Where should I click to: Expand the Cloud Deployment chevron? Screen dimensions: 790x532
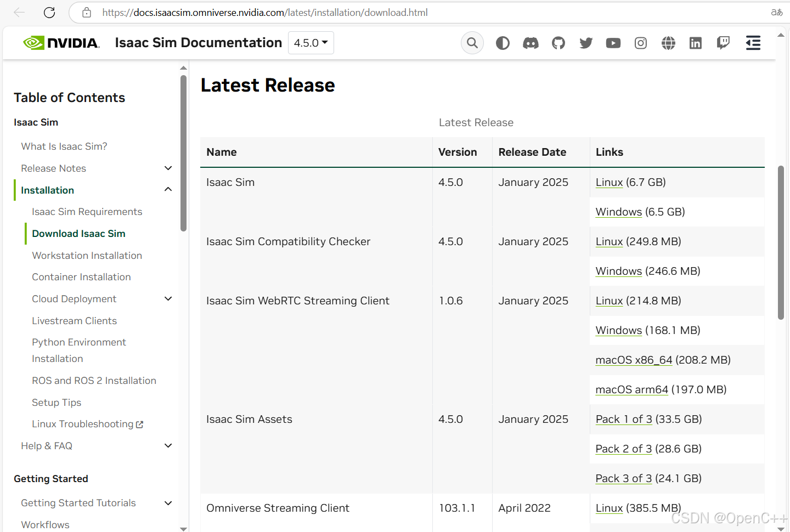click(x=168, y=299)
